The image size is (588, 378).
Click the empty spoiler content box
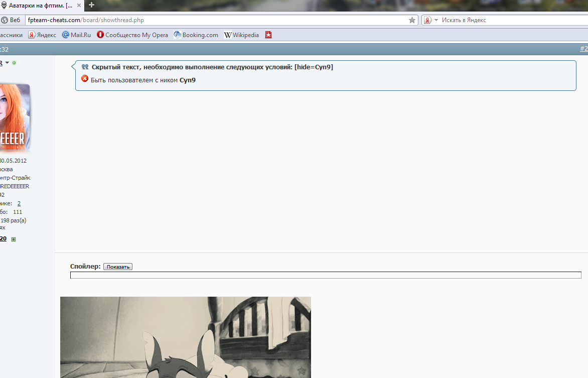[326, 275]
